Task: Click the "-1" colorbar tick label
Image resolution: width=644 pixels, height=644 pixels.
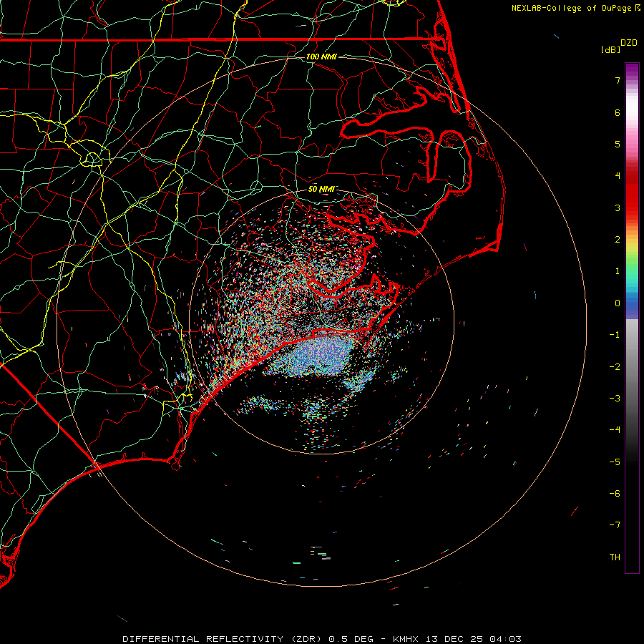Action: pyautogui.click(x=615, y=335)
